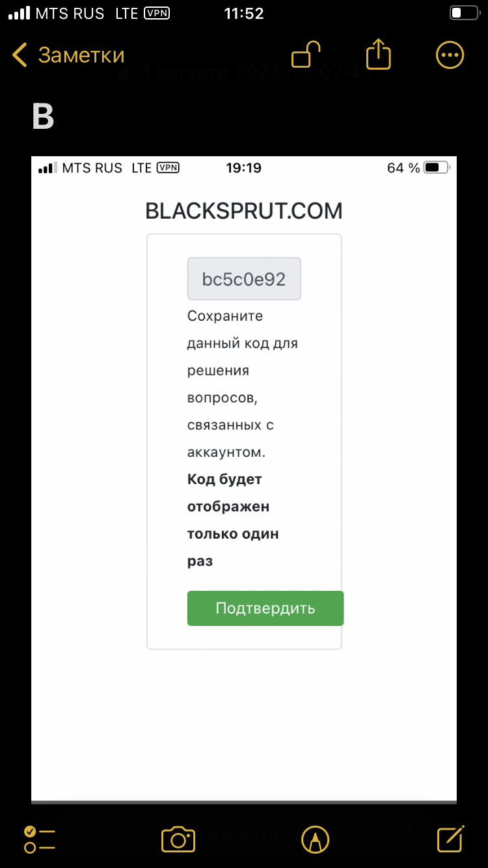This screenshot has height=868, width=488.
Task: Add a checklist with the checklist icon
Action: point(39,839)
